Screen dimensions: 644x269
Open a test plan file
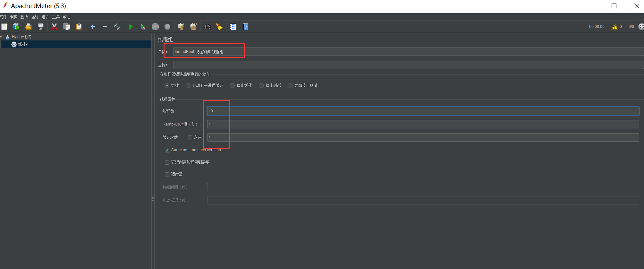(x=29, y=27)
